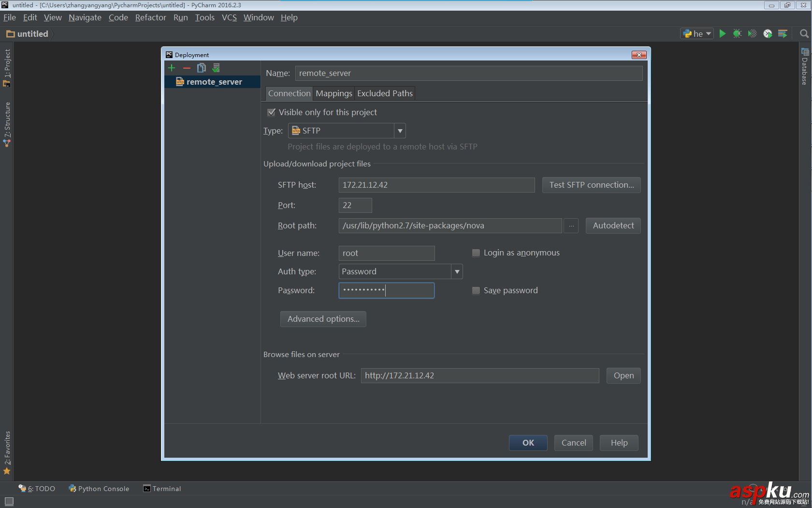
Task: Remove the remote_server configuration
Action: (187, 68)
